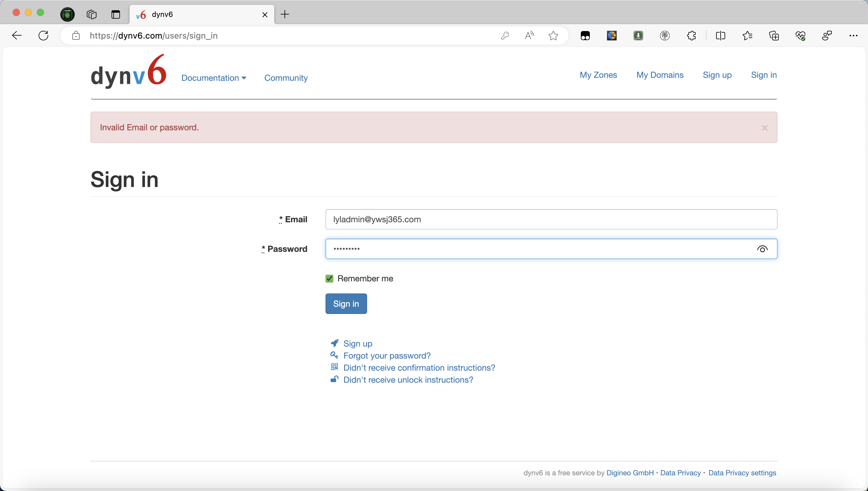Viewport: 868px width, 491px height.
Task: Open saved passwords key icon
Action: click(x=505, y=35)
